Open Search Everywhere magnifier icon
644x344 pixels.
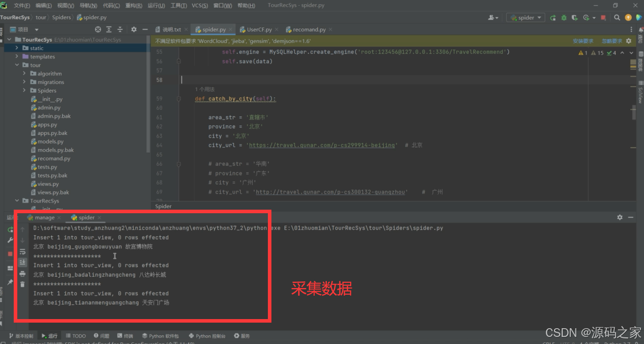(617, 18)
